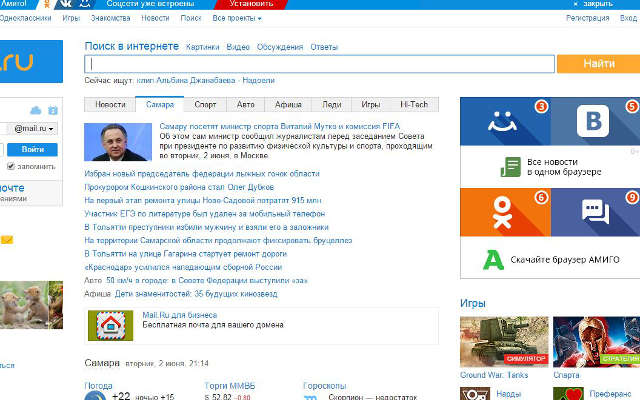Screen dimensions: 640x400
Task: Open Mail.Ru для бизнеса link
Action: [180, 315]
